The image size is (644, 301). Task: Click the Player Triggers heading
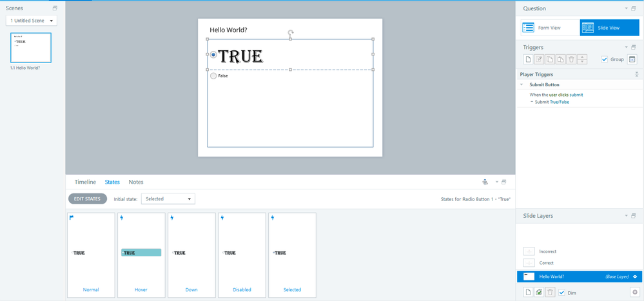pyautogui.click(x=536, y=74)
